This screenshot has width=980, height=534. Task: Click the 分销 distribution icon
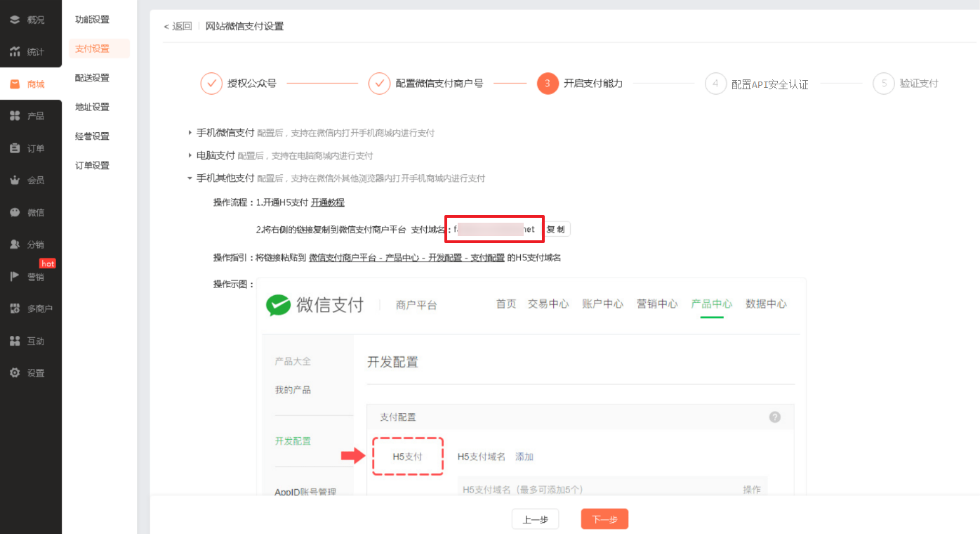15,245
